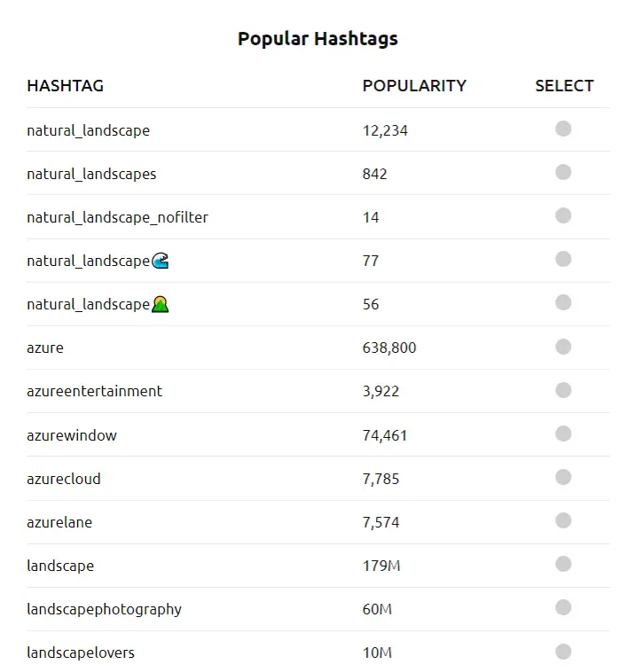The height and width of the screenshot is (672, 643).
Task: Click the HASHTAG column header
Action: 65,86
